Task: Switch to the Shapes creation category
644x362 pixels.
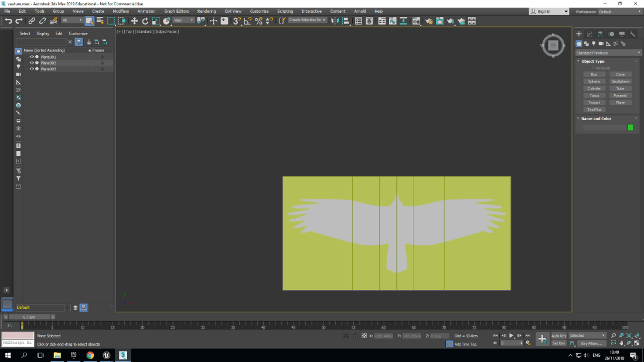Action: click(587, 43)
